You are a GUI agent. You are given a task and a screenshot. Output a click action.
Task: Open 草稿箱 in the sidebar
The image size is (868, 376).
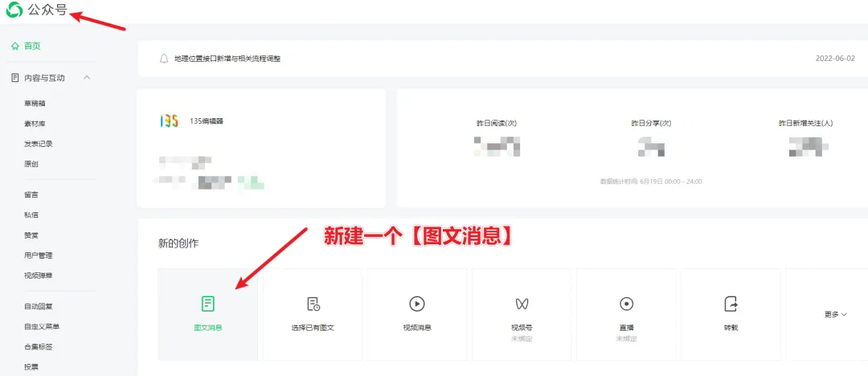click(x=35, y=104)
